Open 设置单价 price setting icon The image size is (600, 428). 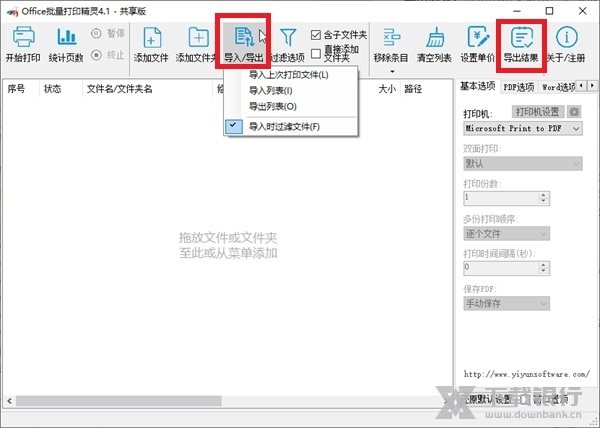[x=478, y=37]
